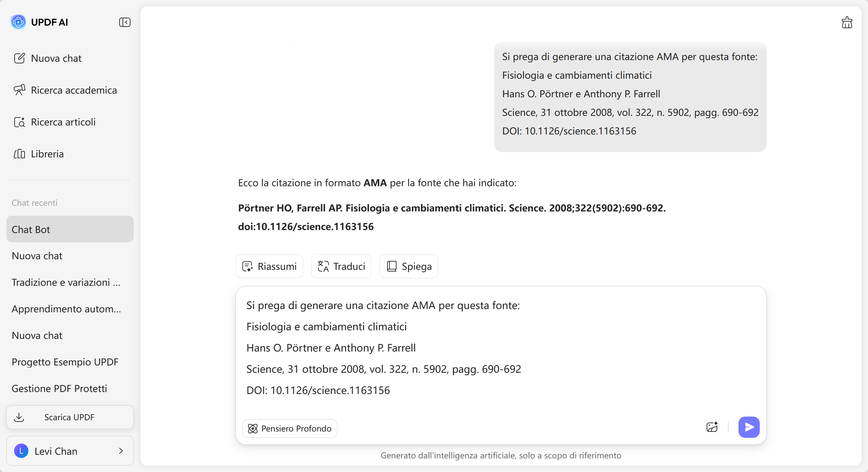
Task: Send message with purple arrow button
Action: click(748, 427)
